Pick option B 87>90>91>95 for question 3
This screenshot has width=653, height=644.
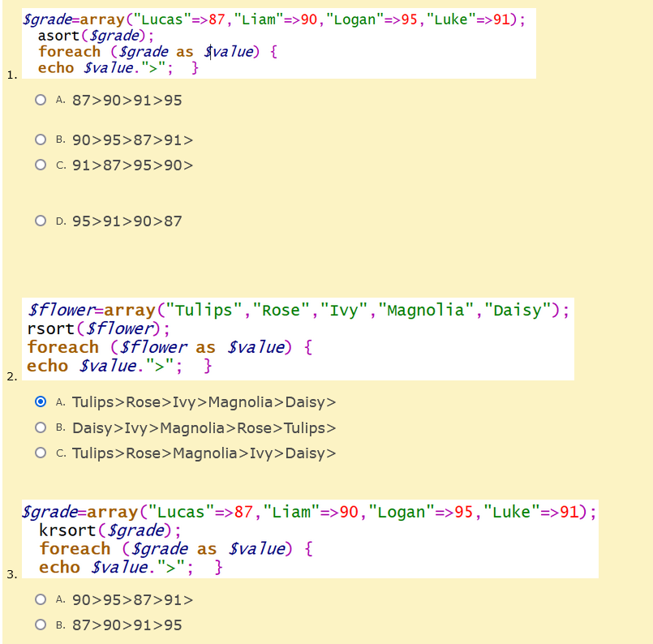[41, 625]
